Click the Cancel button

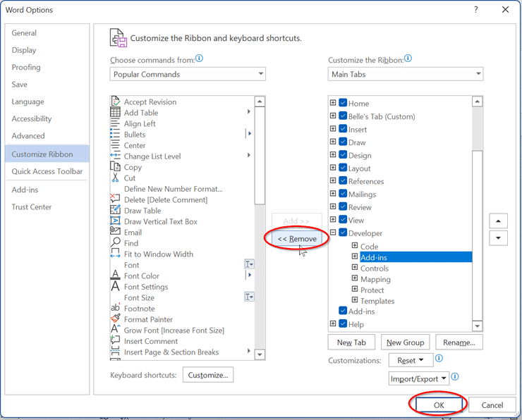point(492,404)
